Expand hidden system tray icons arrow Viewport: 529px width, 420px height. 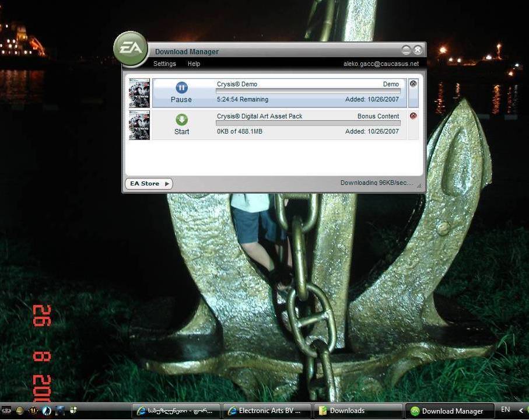[x=521, y=410]
